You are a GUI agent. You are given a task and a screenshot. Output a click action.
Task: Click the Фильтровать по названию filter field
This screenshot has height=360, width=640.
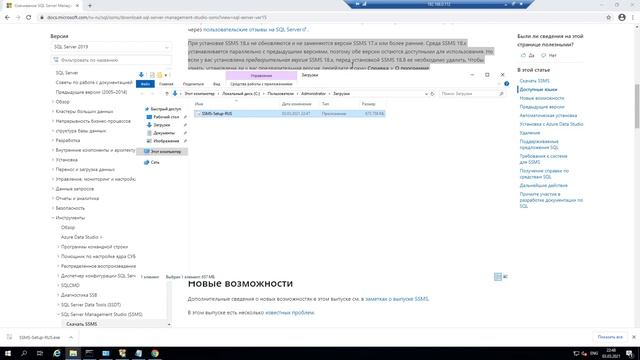[111, 60]
